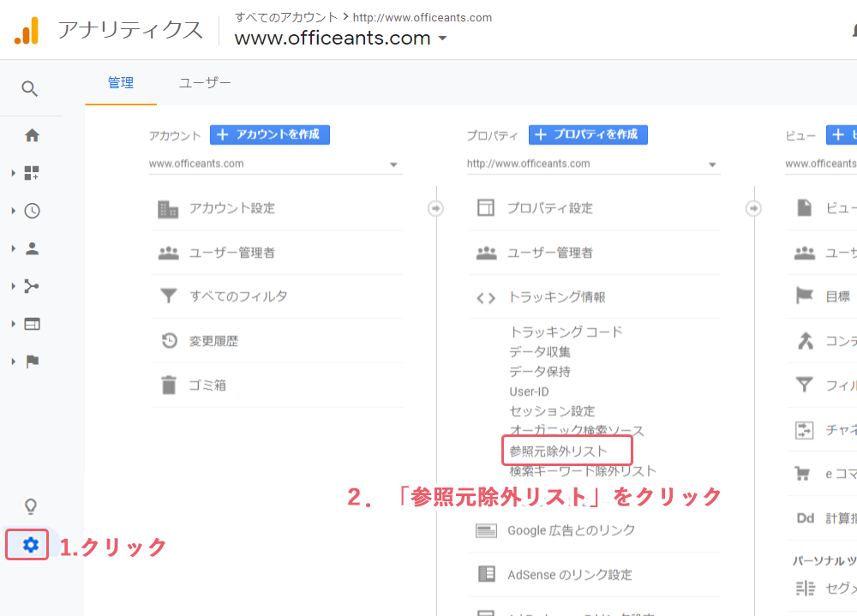This screenshot has height=616, width=857.
Task: Open the User-ID link
Action: [529, 392]
